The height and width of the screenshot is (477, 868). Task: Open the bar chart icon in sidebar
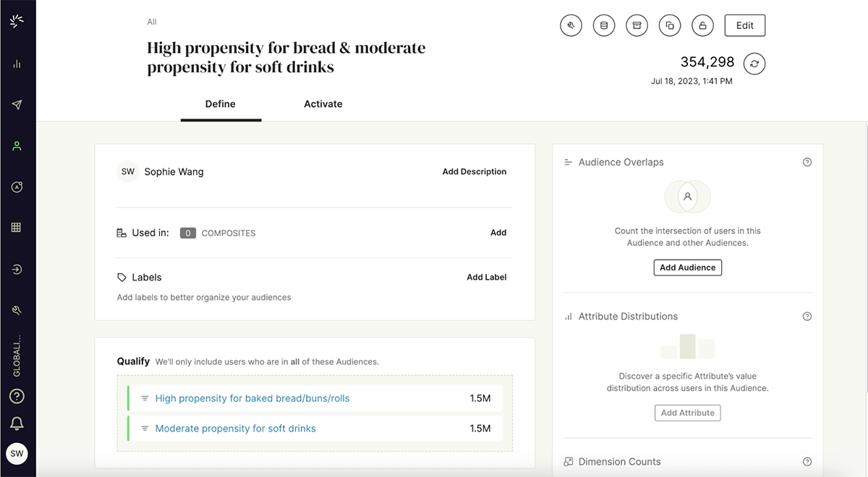pyautogui.click(x=17, y=64)
